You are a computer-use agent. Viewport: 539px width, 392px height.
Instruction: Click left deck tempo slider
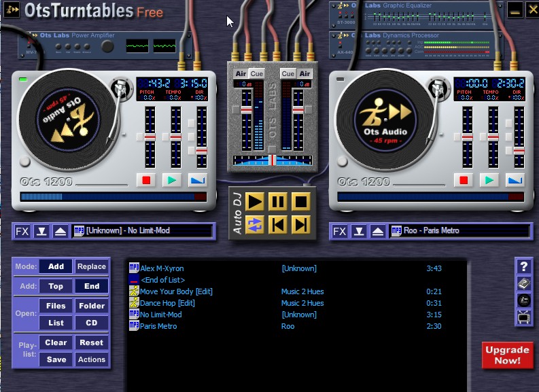coord(175,137)
